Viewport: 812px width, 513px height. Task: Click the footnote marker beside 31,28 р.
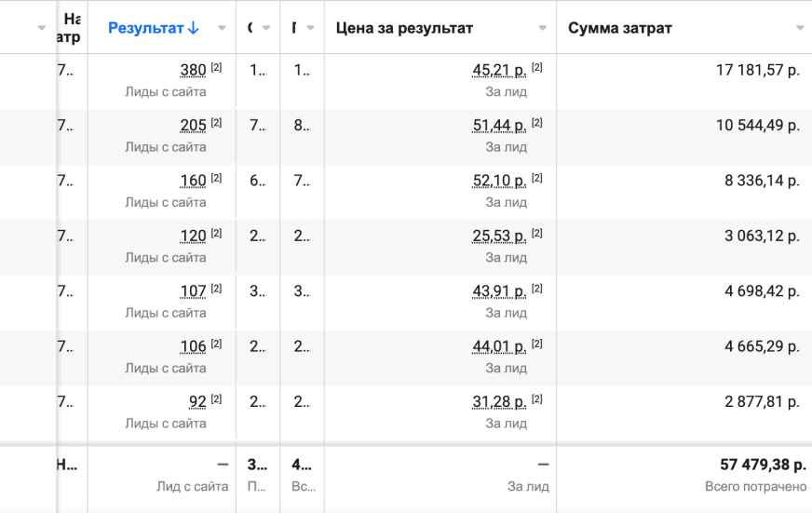pyautogui.click(x=536, y=399)
